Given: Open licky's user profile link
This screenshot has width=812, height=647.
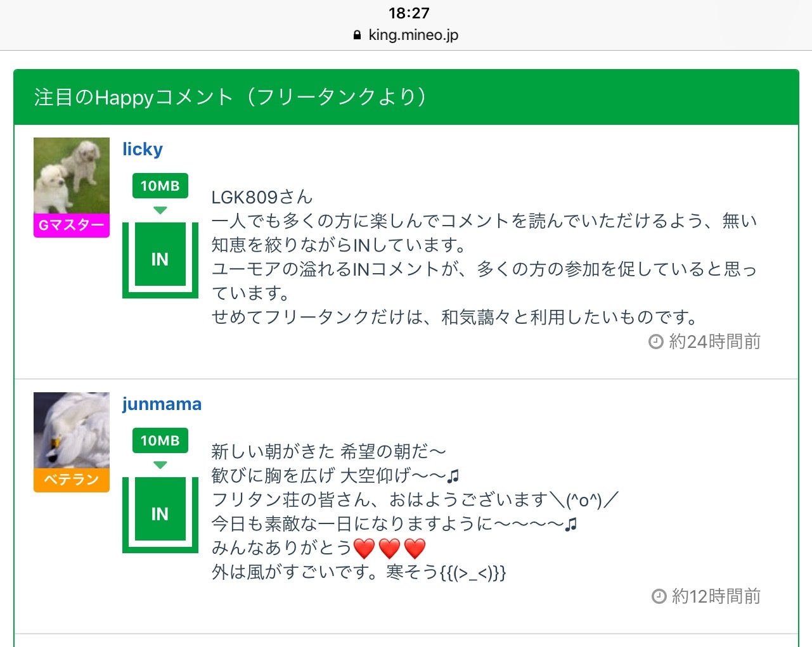Looking at the screenshot, I should (x=143, y=150).
